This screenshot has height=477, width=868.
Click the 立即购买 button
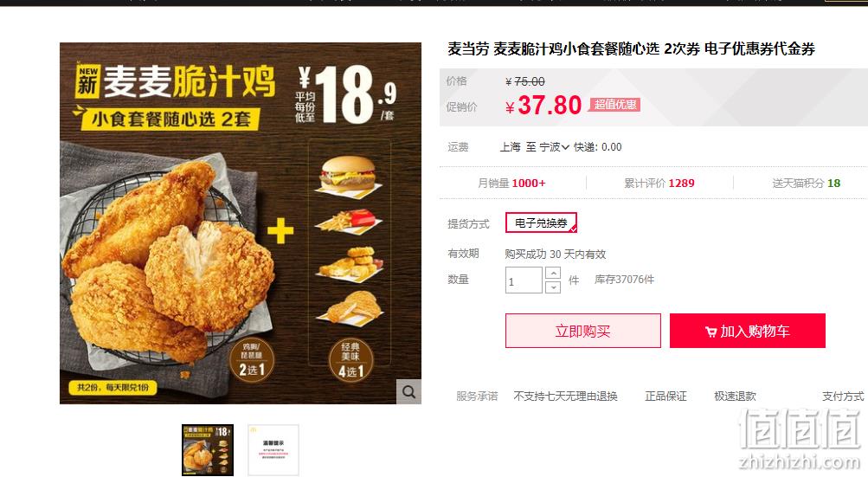point(583,331)
